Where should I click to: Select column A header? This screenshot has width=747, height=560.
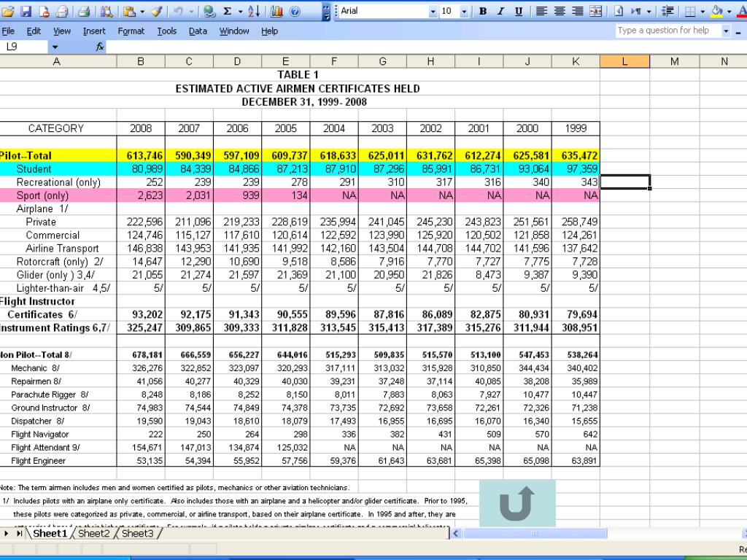coord(56,61)
